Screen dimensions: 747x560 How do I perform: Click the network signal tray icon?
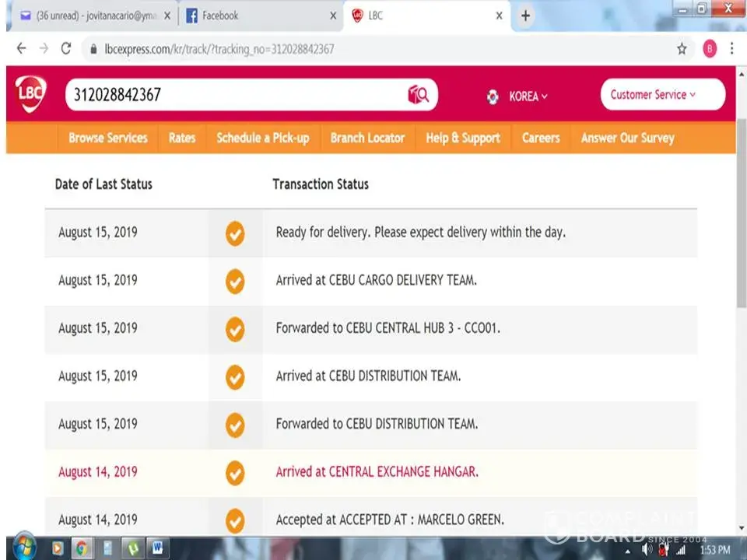point(682,551)
